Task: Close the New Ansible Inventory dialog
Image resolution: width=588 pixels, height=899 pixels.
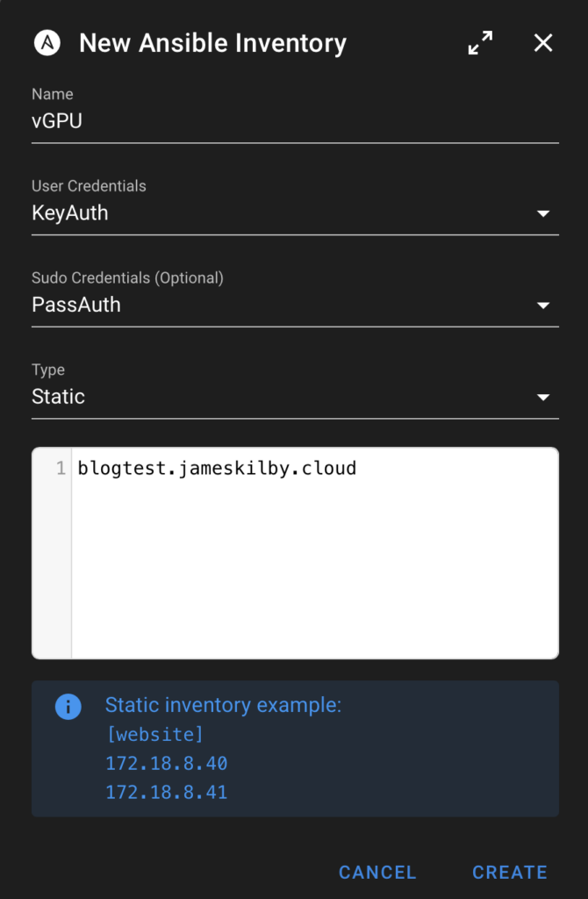Action: click(542, 42)
